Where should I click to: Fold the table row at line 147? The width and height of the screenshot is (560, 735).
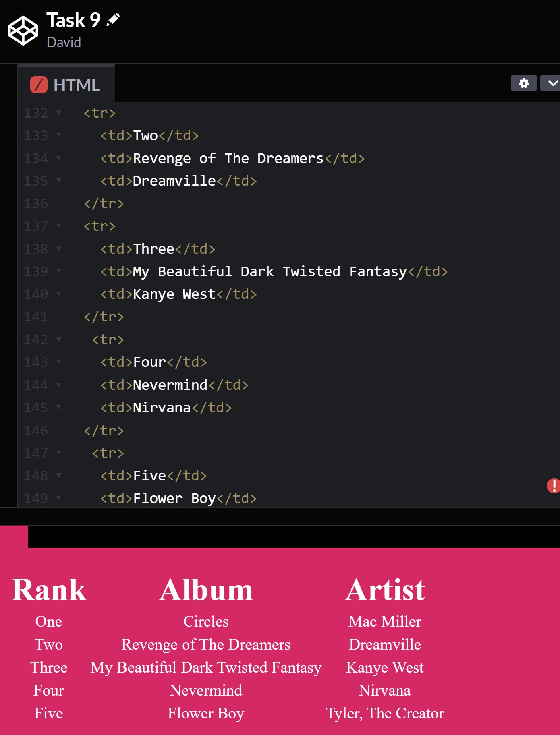tap(59, 453)
